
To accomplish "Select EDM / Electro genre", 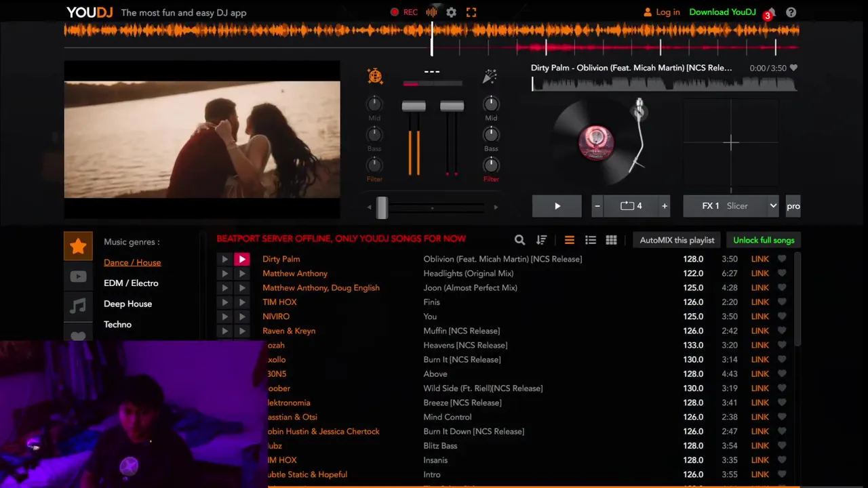I will [131, 283].
